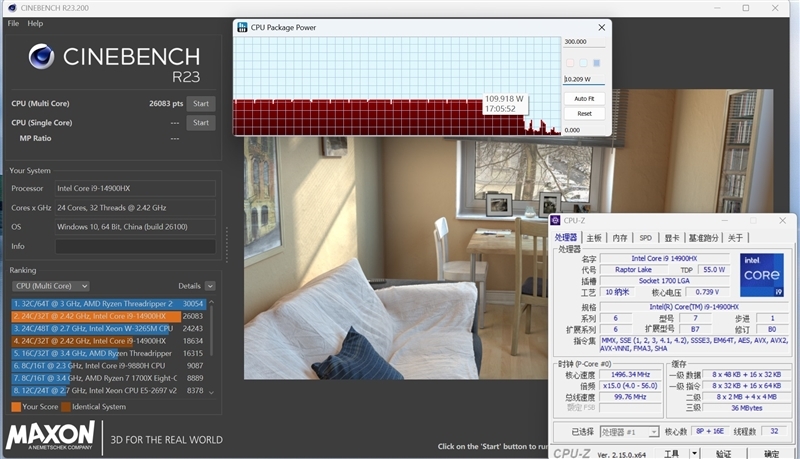Click the x15.0 (4.0 - 56.0) multiplier value
Viewport: 800px width, 459px height.
tap(631, 386)
